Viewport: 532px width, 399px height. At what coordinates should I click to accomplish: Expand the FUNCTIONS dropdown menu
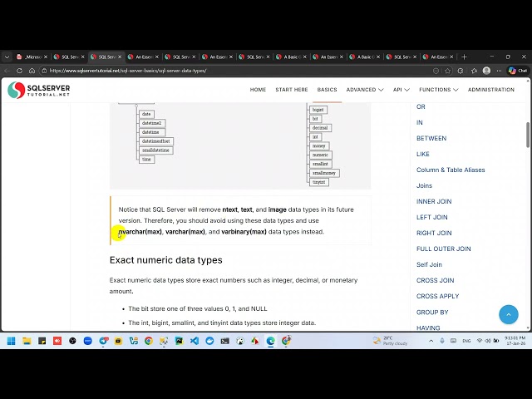coord(438,90)
